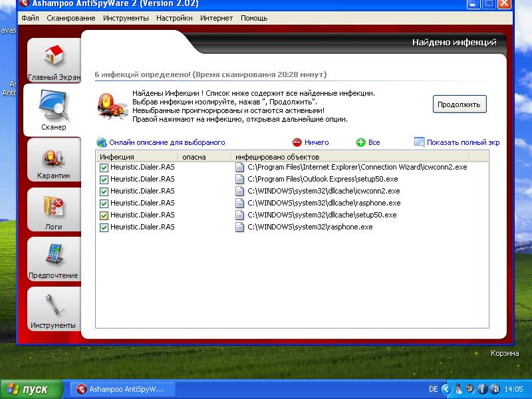532x399 pixels.
Task: Open the Помощь menu
Action: [x=254, y=18]
